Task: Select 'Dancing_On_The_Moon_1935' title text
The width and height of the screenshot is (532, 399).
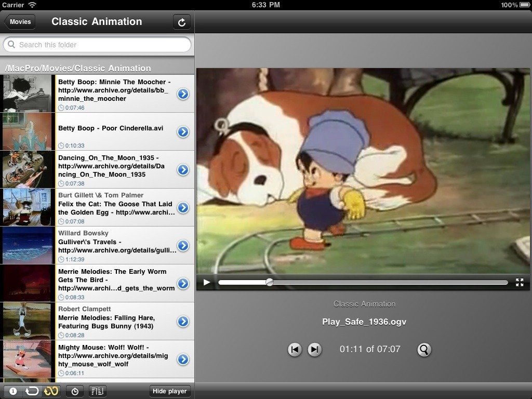Action: [x=111, y=166]
